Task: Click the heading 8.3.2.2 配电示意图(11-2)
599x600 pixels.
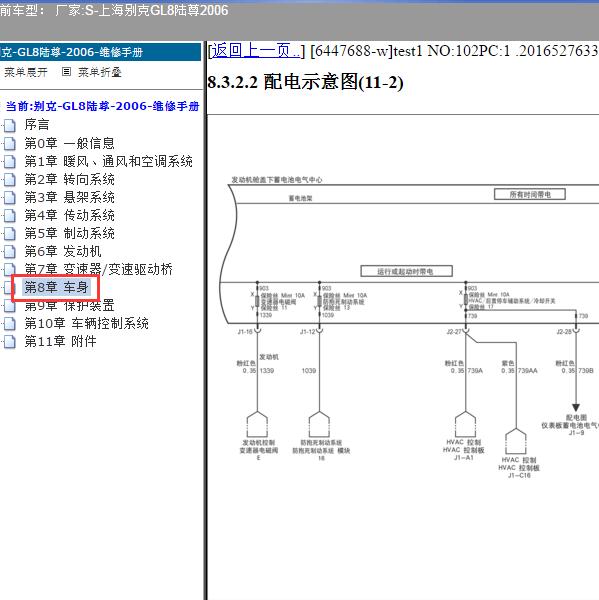Action: coord(305,82)
